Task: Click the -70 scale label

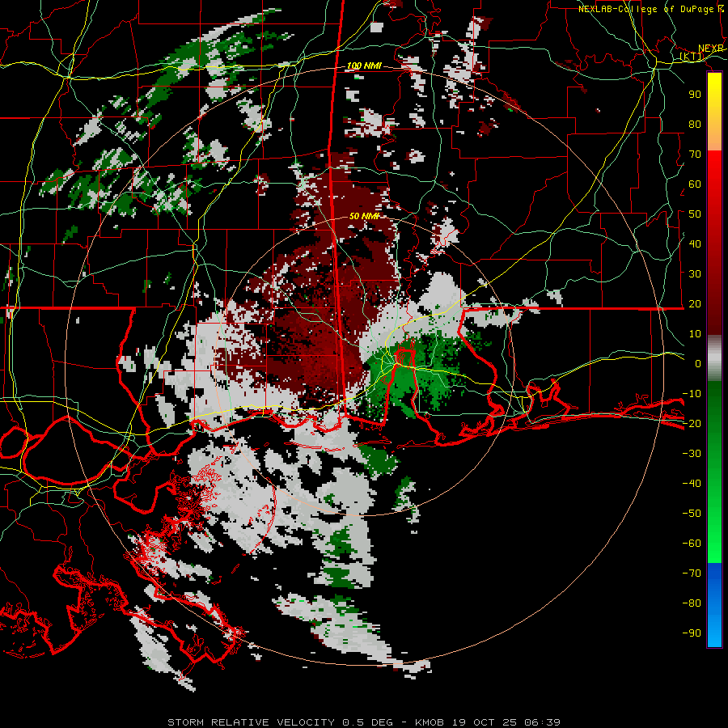Action: (692, 574)
